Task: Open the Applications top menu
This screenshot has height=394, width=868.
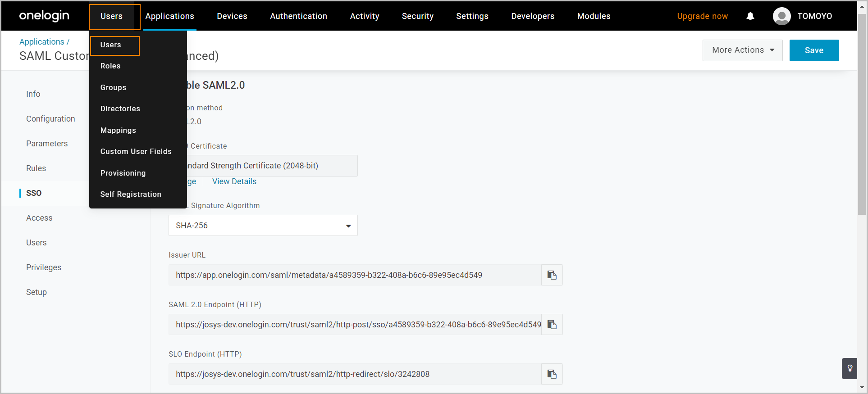Action: (169, 16)
